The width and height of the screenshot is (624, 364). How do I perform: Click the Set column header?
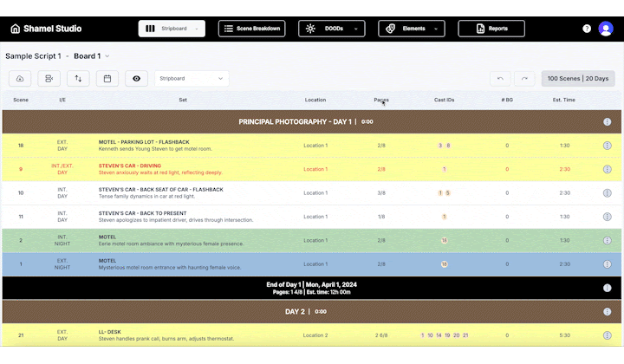click(183, 100)
